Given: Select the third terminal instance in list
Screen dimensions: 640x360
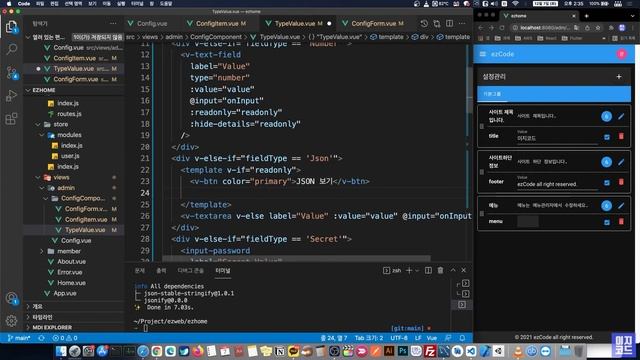Looking at the screenshot, I should (x=462, y=304).
